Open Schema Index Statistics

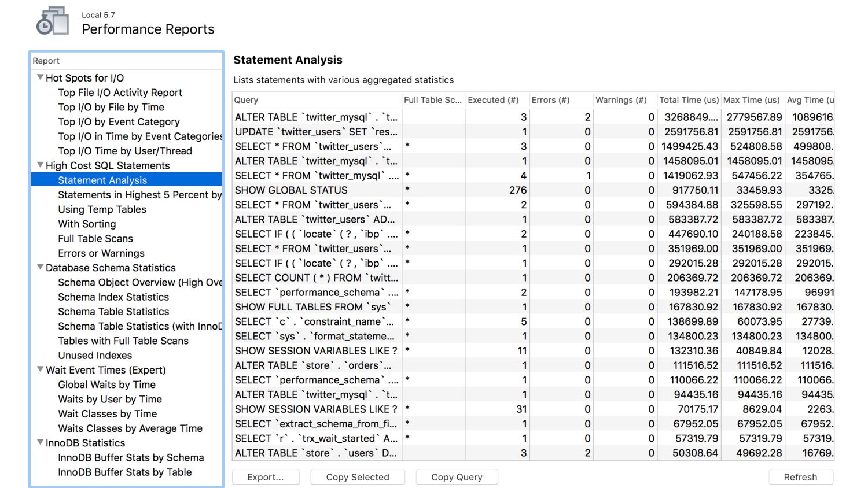click(x=113, y=297)
